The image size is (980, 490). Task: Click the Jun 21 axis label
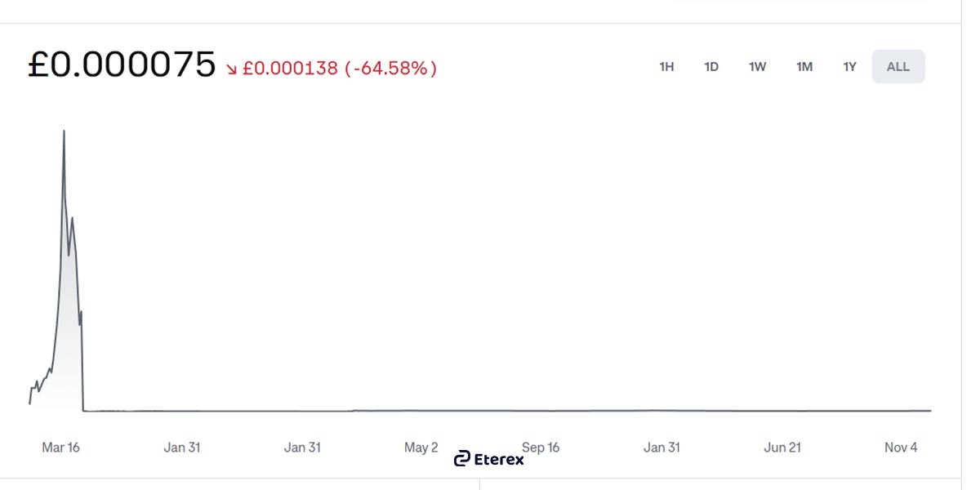tap(782, 448)
